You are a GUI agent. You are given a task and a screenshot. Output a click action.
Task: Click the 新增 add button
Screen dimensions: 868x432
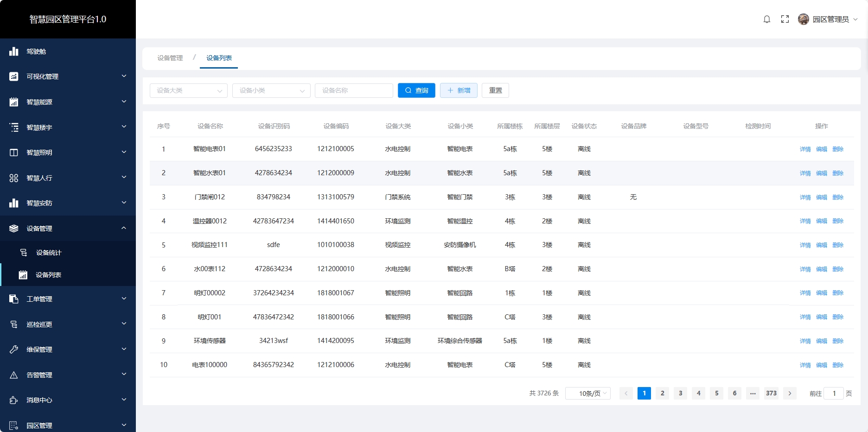pyautogui.click(x=459, y=90)
